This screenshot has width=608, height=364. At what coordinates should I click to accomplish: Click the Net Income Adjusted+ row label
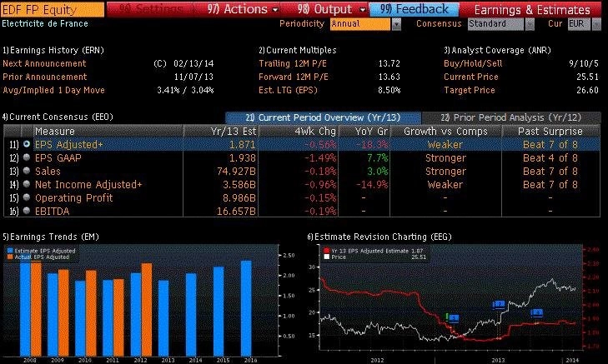pos(88,185)
